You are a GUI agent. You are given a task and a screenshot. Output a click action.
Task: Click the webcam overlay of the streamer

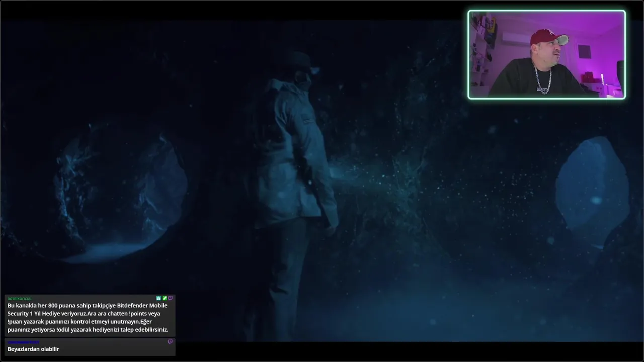546,54
